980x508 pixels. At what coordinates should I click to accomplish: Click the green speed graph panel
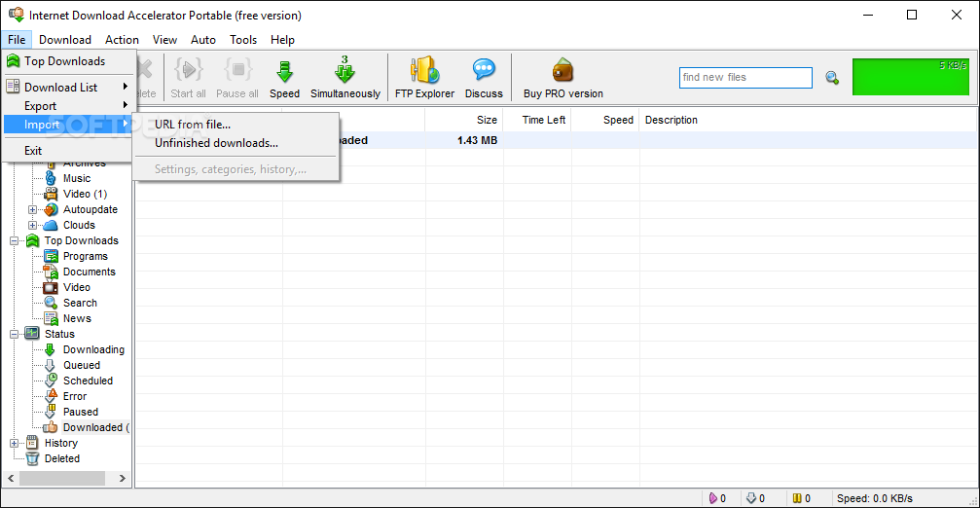[x=911, y=77]
